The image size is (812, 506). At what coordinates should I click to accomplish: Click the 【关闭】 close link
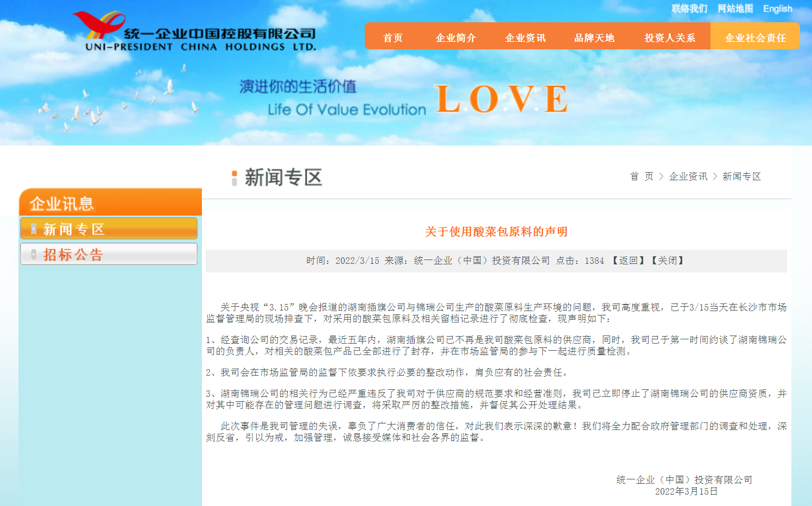click(x=668, y=261)
